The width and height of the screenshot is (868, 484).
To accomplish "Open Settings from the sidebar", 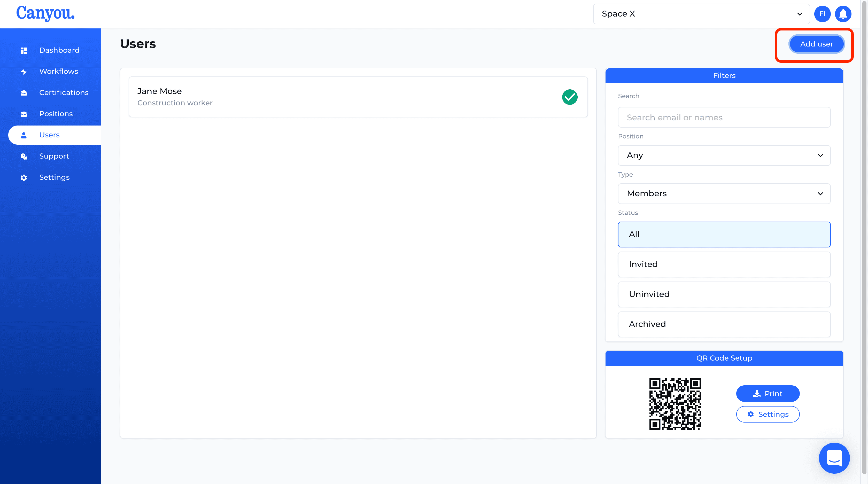I will click(x=54, y=177).
